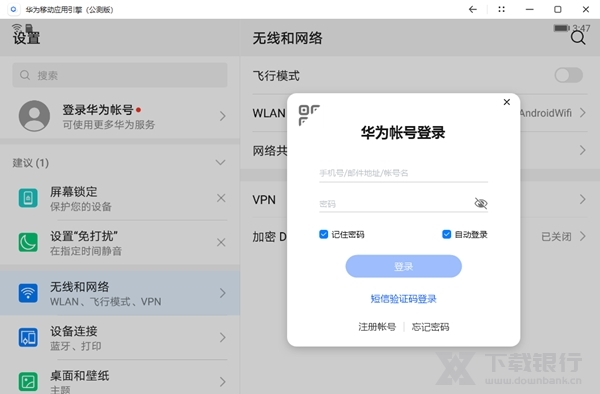Open chevron of 无线和网络 row
Screen dimensions: 600x394
tap(223, 293)
